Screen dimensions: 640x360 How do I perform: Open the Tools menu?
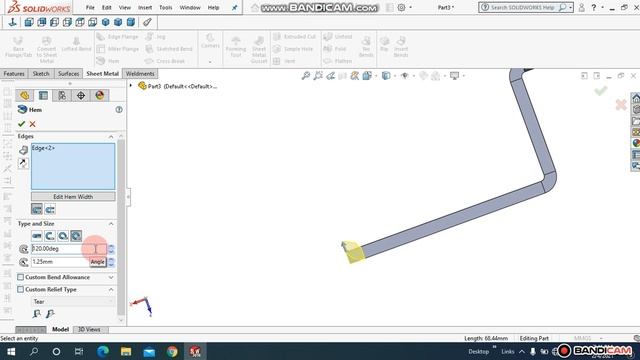(165, 7)
